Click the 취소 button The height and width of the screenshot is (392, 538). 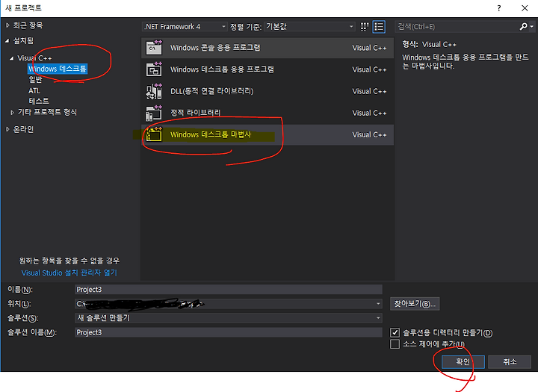510,362
